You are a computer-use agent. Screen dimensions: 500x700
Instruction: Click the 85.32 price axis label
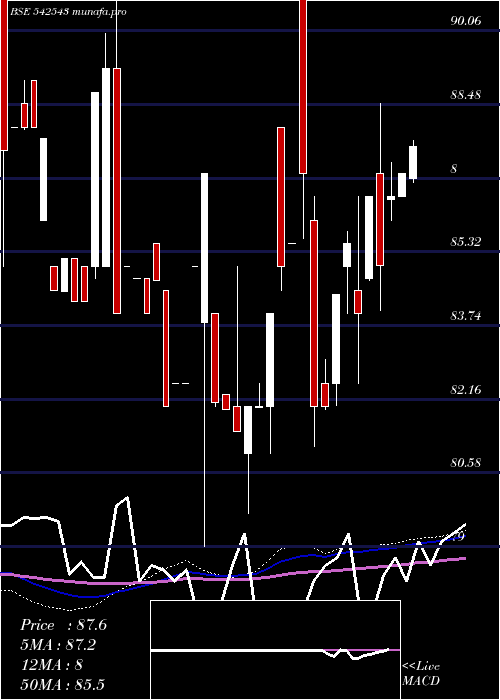coord(466,242)
